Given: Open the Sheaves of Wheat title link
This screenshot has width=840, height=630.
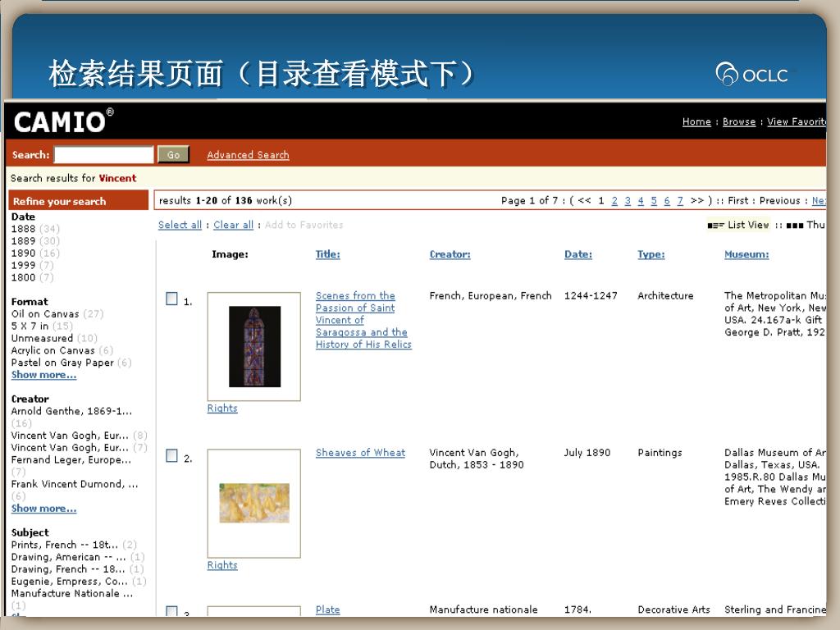Looking at the screenshot, I should coord(361,453).
